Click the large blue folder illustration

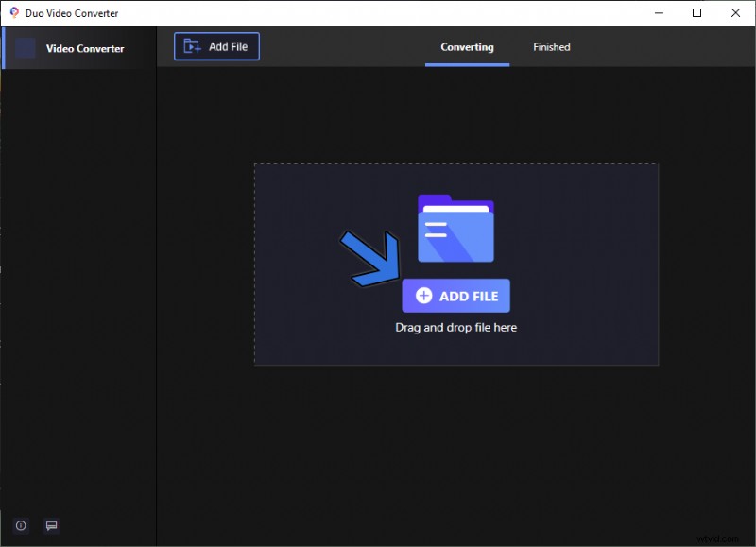pyautogui.click(x=455, y=229)
